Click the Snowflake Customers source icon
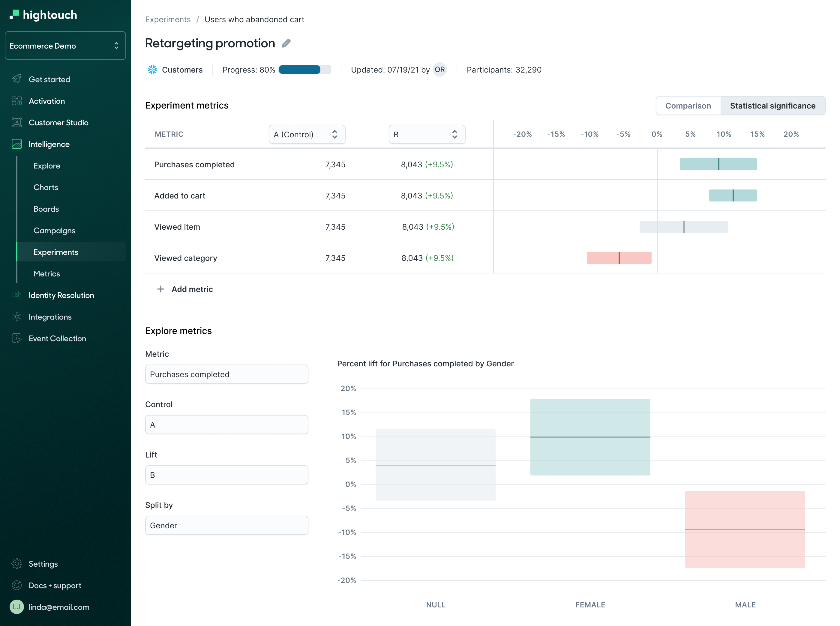The width and height of the screenshot is (840, 626). pyautogui.click(x=152, y=70)
